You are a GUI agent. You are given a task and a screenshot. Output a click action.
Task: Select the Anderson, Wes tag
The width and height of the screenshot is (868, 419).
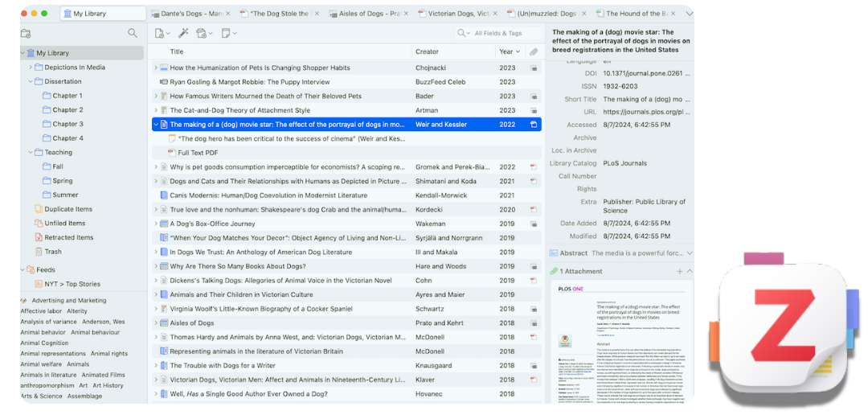(104, 322)
